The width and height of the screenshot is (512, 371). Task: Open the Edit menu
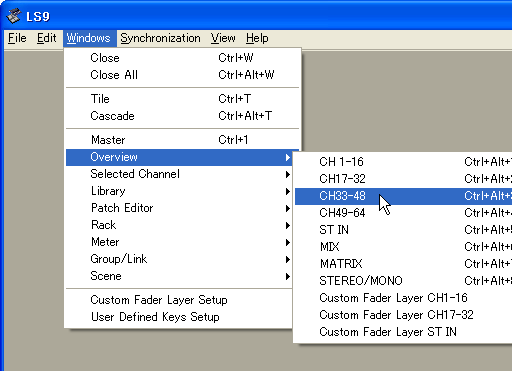tap(46, 38)
